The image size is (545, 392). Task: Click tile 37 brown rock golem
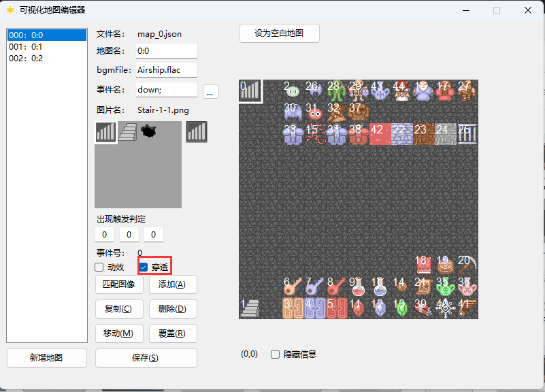click(359, 112)
